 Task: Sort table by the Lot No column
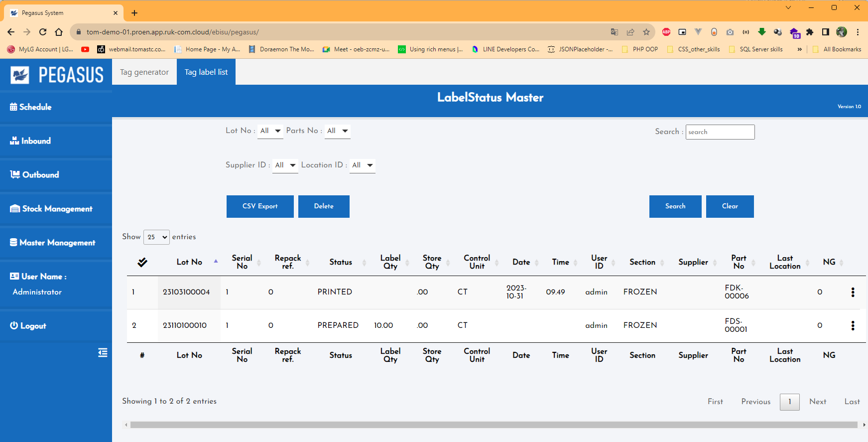point(190,262)
